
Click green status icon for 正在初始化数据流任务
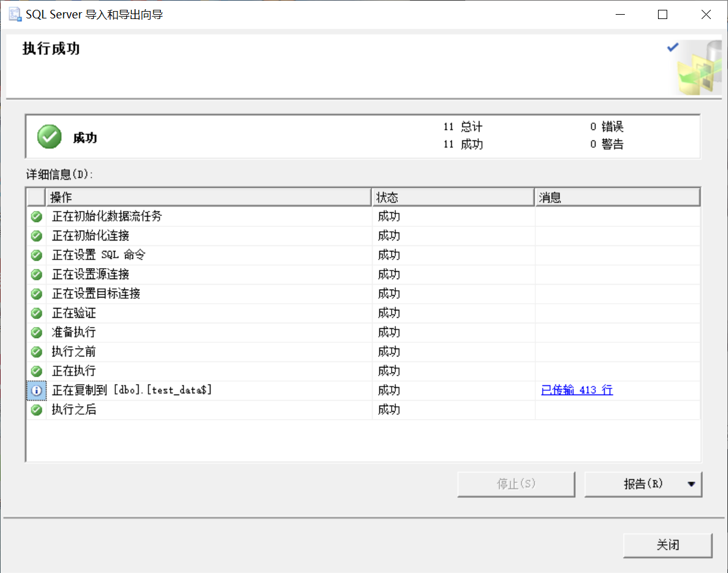coord(37,217)
